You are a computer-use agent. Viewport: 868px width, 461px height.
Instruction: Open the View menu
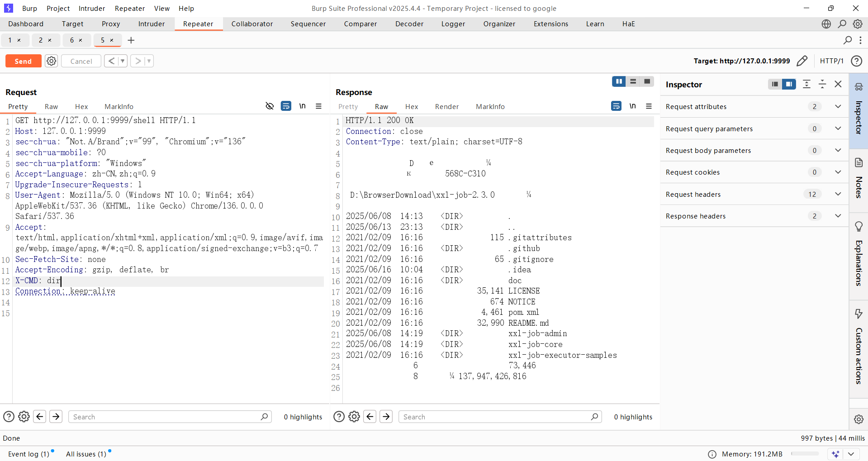point(161,8)
